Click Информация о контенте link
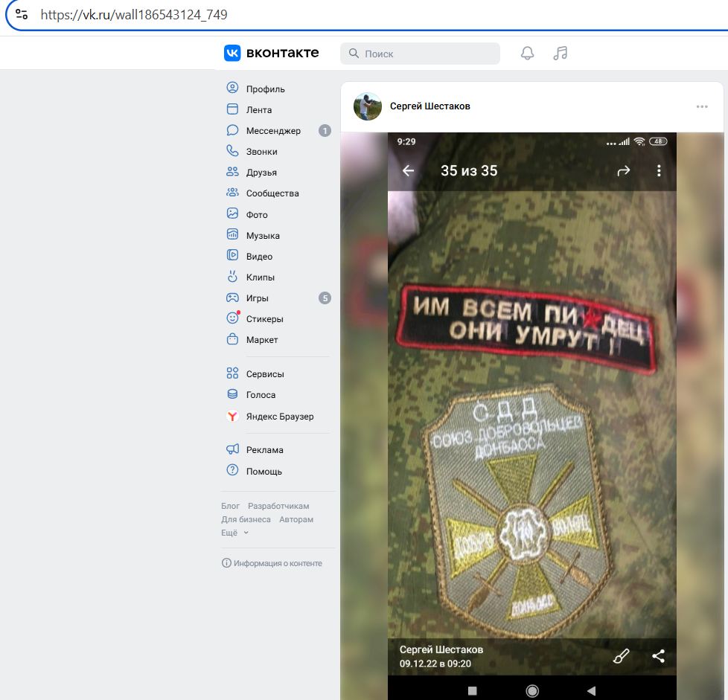Image resolution: width=728 pixels, height=700 pixels. point(272,563)
